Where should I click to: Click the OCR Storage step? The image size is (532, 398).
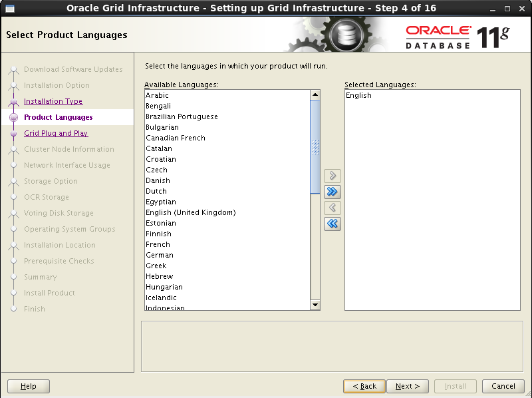(x=46, y=197)
